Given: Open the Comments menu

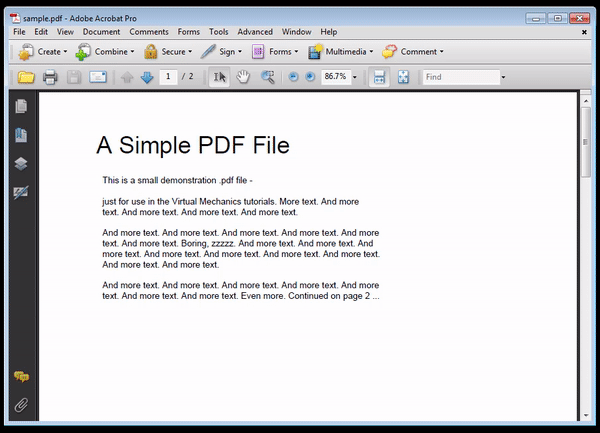Looking at the screenshot, I should pos(149,32).
